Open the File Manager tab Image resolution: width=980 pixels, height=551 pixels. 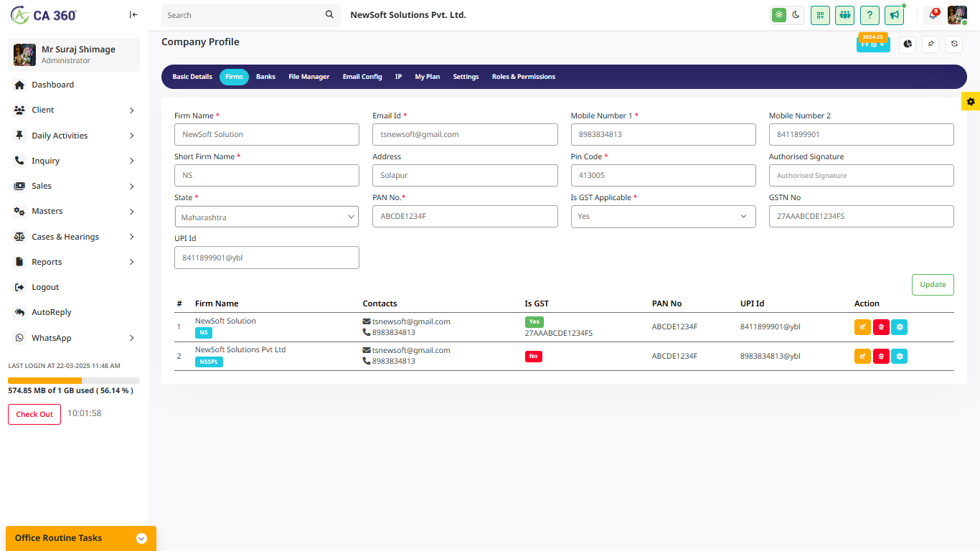(x=309, y=77)
